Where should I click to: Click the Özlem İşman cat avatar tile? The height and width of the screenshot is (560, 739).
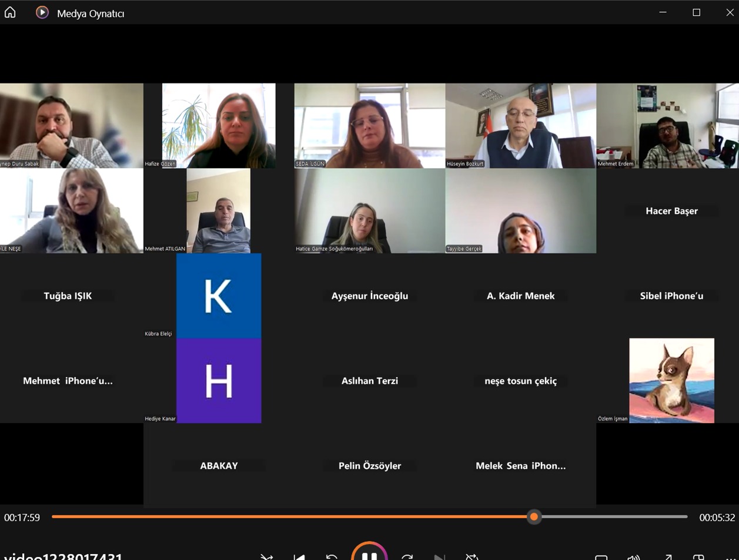click(x=671, y=380)
